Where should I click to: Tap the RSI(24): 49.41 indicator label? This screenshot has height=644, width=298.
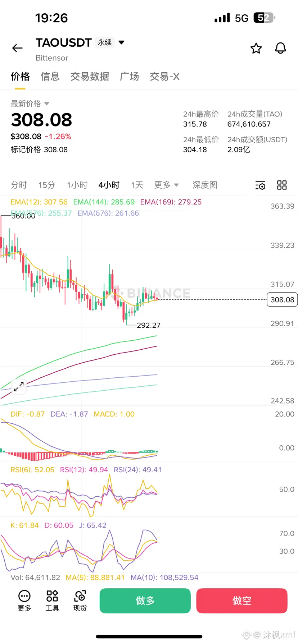138,470
